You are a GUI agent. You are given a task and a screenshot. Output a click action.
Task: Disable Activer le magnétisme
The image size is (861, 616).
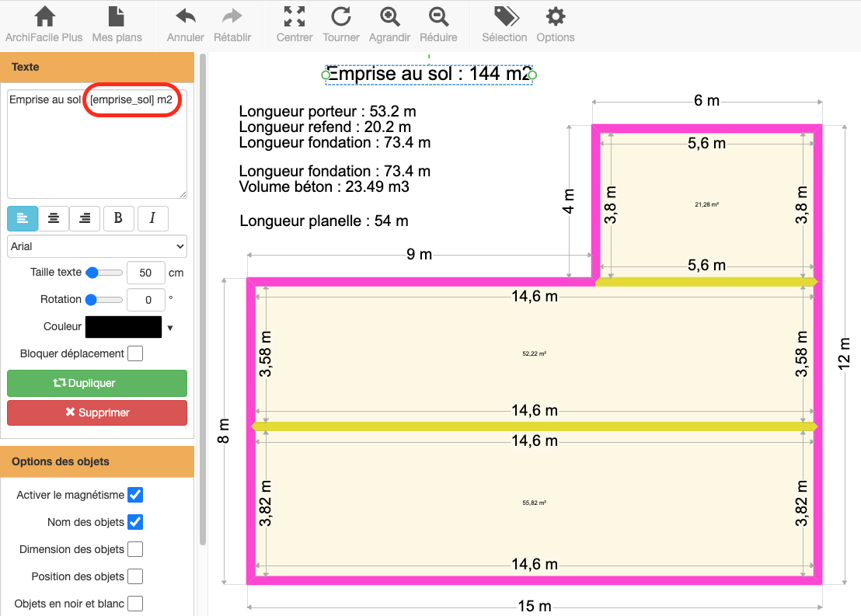point(135,495)
